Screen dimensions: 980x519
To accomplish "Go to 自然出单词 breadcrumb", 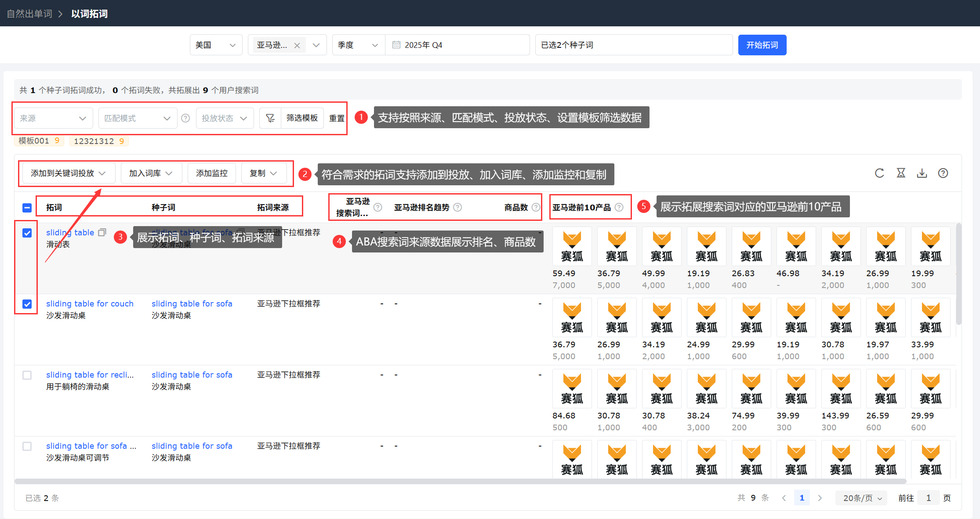I will (29, 14).
